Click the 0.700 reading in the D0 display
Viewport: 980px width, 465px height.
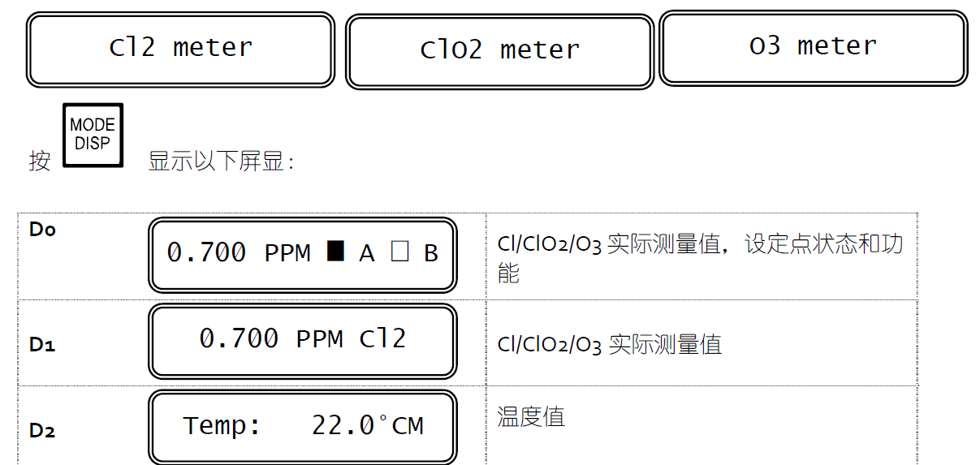(206, 253)
